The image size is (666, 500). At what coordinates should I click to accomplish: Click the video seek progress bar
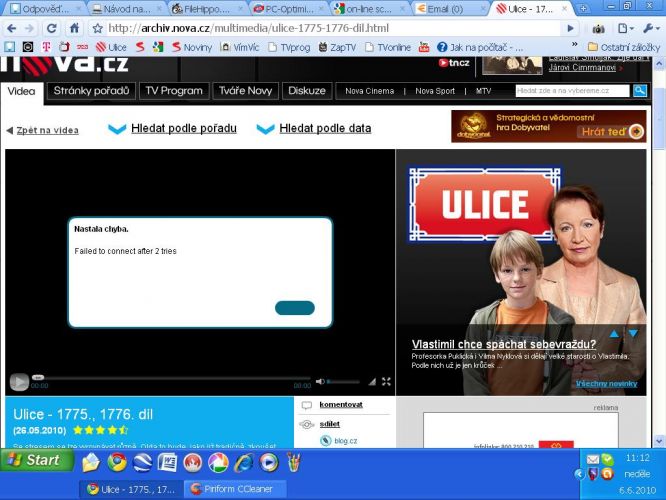(x=172, y=378)
